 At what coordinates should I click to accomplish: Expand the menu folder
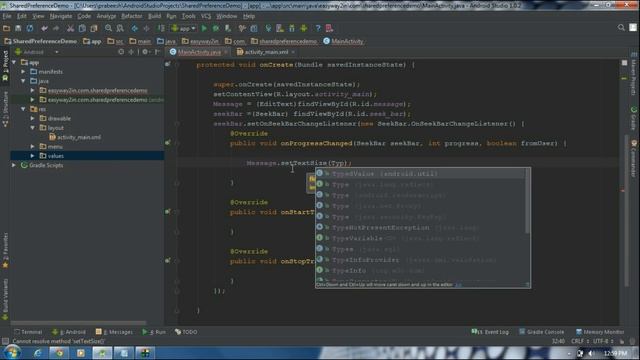point(33,147)
